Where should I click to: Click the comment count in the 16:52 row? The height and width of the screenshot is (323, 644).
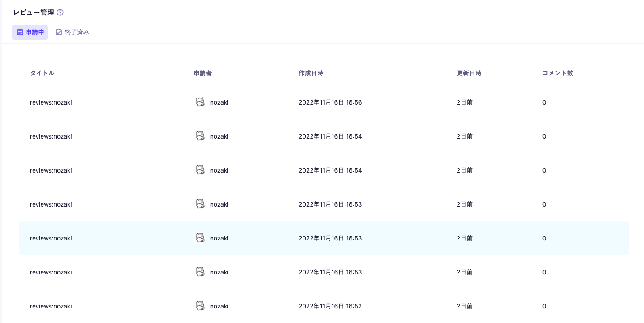click(x=544, y=306)
